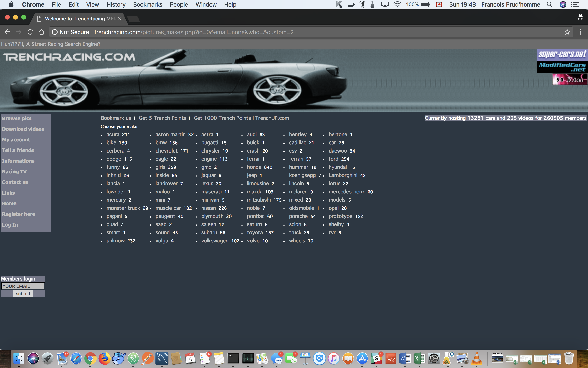
Task: Choose the Lamborghini 43 make
Action: point(347,175)
